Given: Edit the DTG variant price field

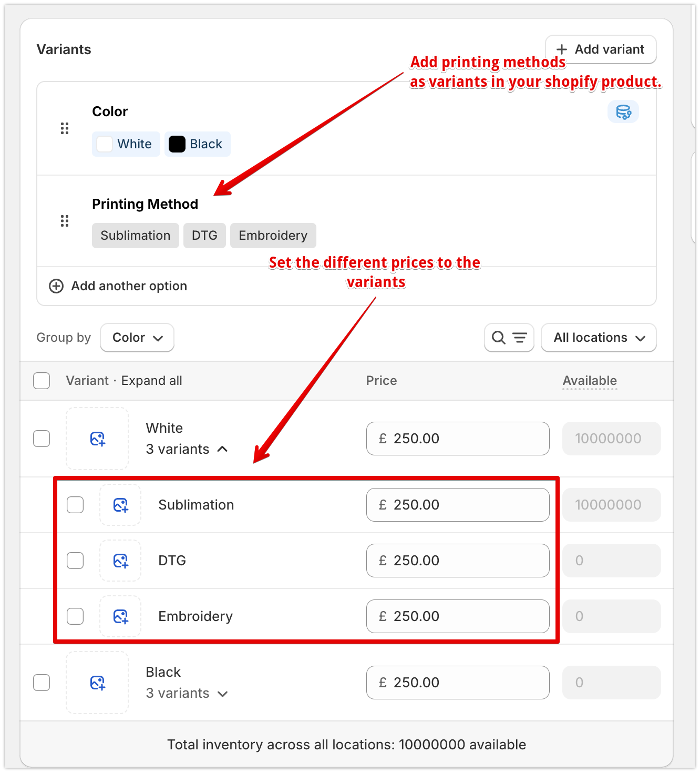Looking at the screenshot, I should [x=458, y=561].
